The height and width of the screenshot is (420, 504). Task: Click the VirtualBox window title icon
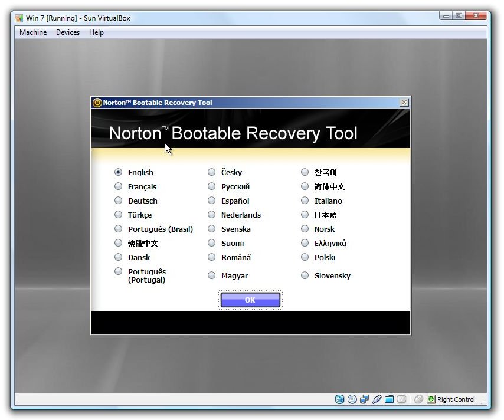coord(19,18)
